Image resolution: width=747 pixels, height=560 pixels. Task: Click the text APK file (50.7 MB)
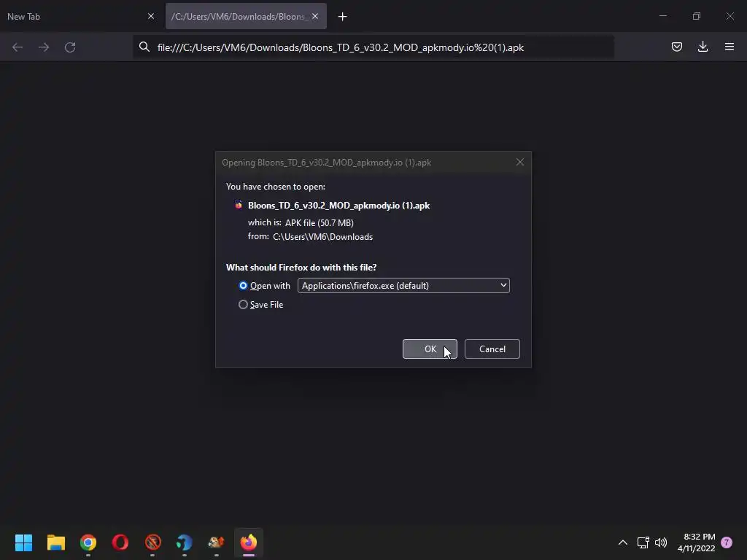tap(320, 223)
